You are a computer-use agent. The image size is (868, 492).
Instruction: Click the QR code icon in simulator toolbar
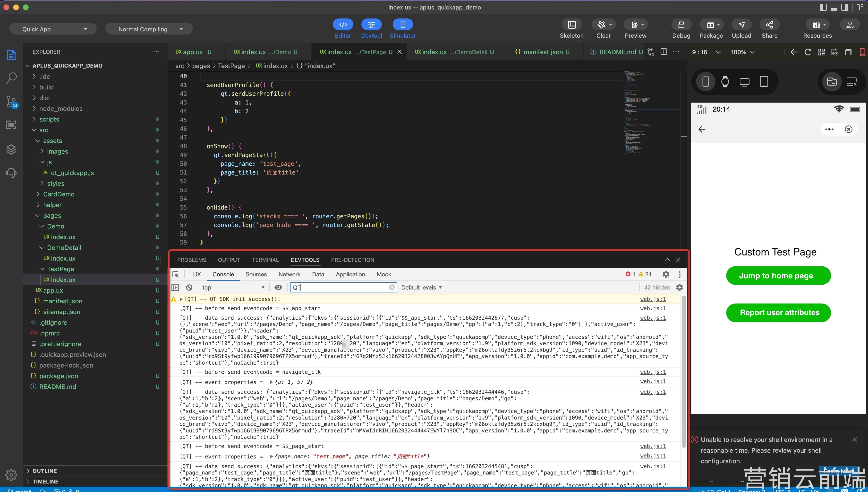(821, 52)
